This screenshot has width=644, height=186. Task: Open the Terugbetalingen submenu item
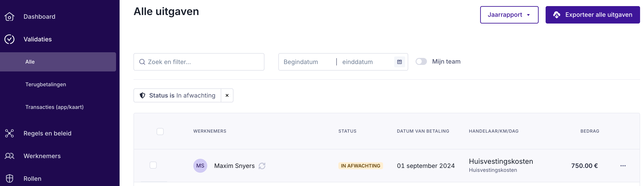coord(46,84)
